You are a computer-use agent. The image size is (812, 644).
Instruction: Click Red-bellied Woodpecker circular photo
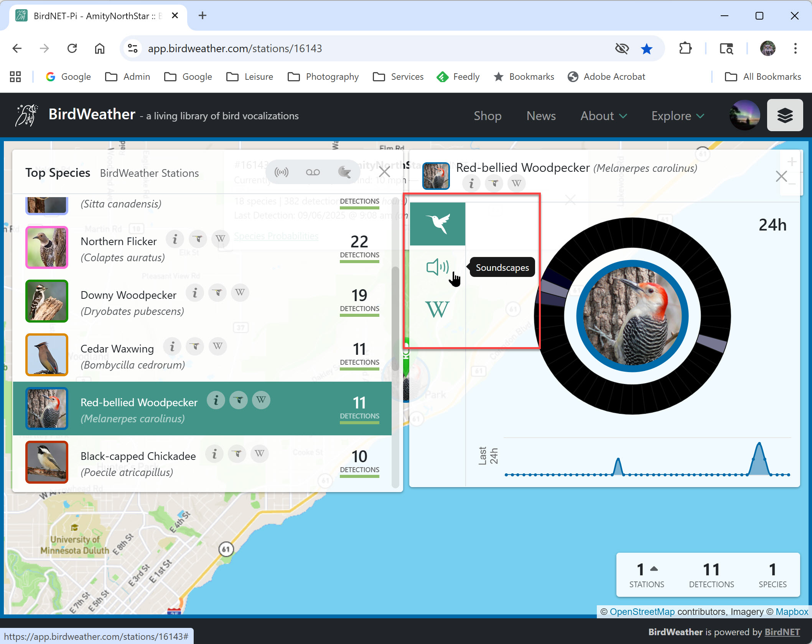632,316
